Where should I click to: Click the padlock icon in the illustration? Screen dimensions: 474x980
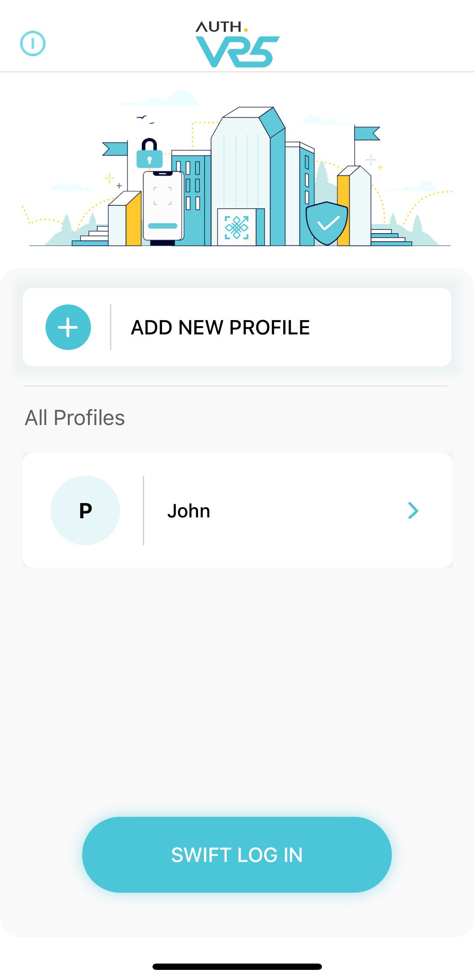tap(150, 153)
